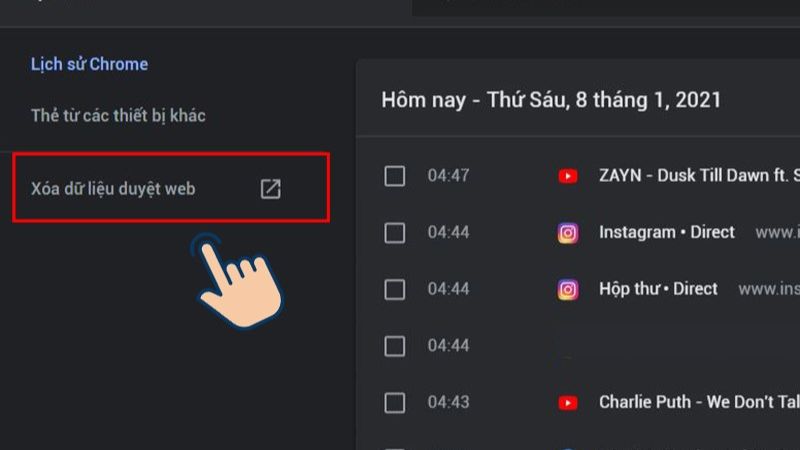This screenshot has width=800, height=450.
Task: Open the Instagram • Direct history link
Action: [666, 232]
